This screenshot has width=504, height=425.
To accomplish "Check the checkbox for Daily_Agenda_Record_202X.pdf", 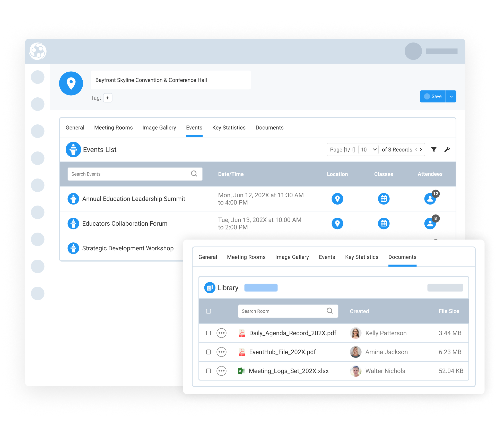I will pyautogui.click(x=208, y=333).
